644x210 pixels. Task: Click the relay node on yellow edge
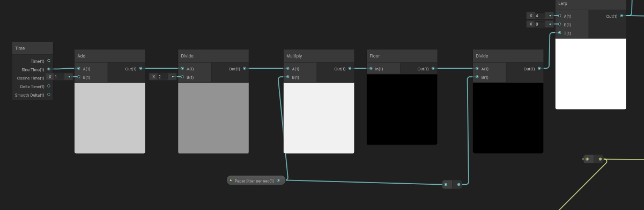click(x=593, y=159)
